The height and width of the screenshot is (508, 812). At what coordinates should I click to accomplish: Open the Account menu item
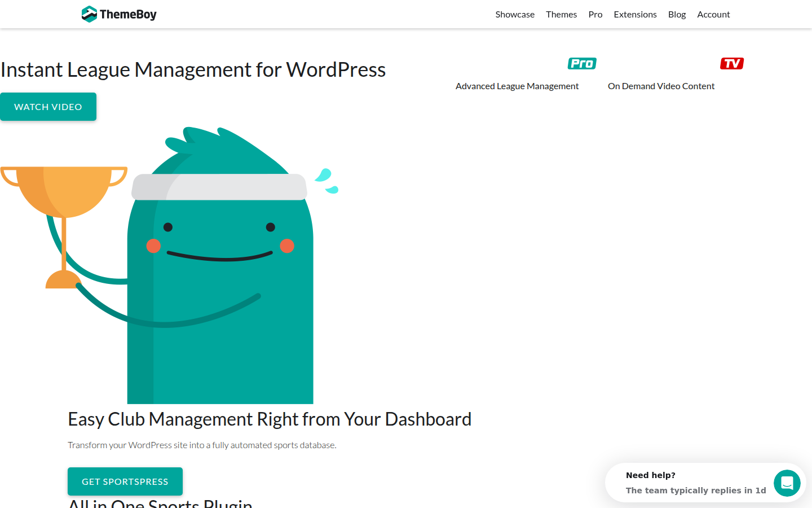[713, 15]
